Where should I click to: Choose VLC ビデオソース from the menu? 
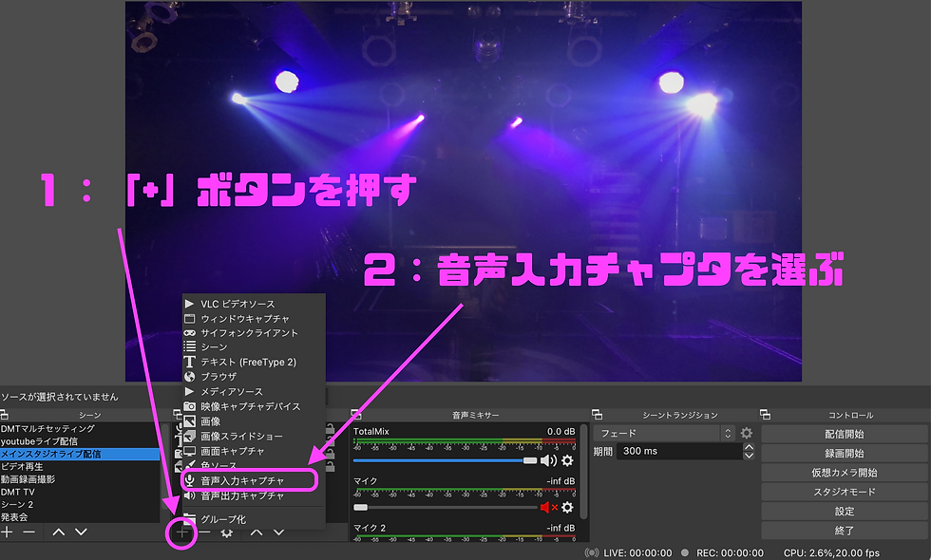(x=254, y=304)
